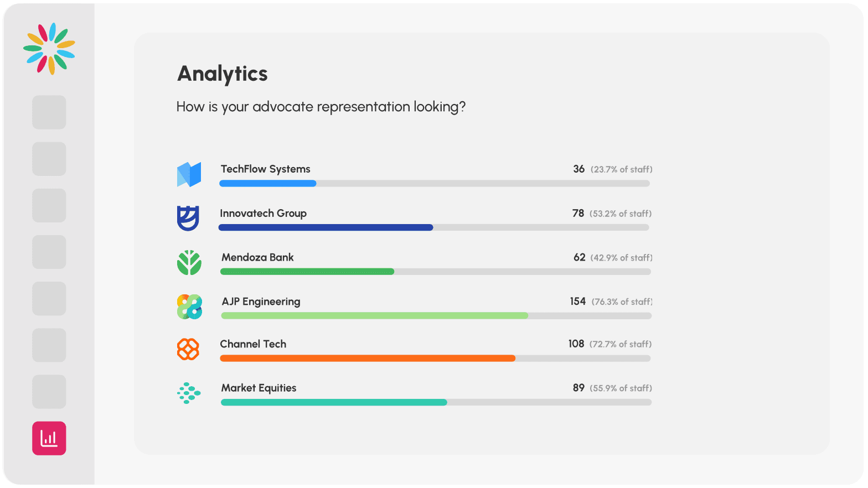Click the AJP Engineering multicolor logo
The image size is (868, 488).
(x=189, y=307)
